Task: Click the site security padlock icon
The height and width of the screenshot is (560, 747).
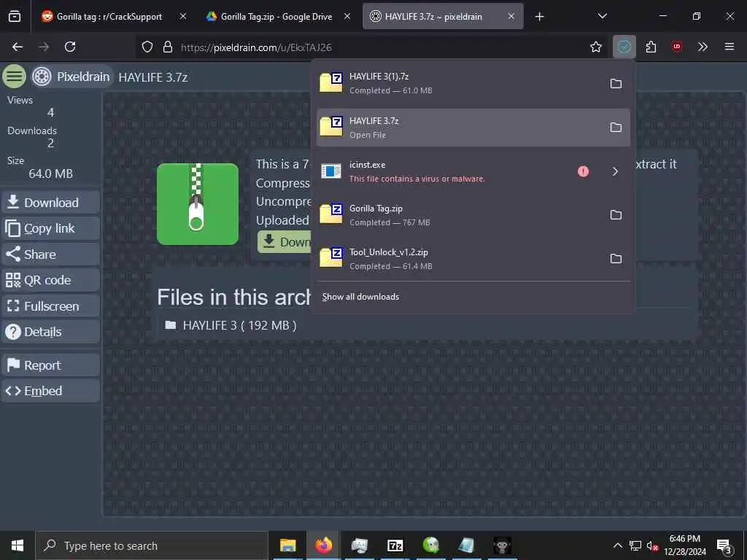Action: tap(167, 47)
